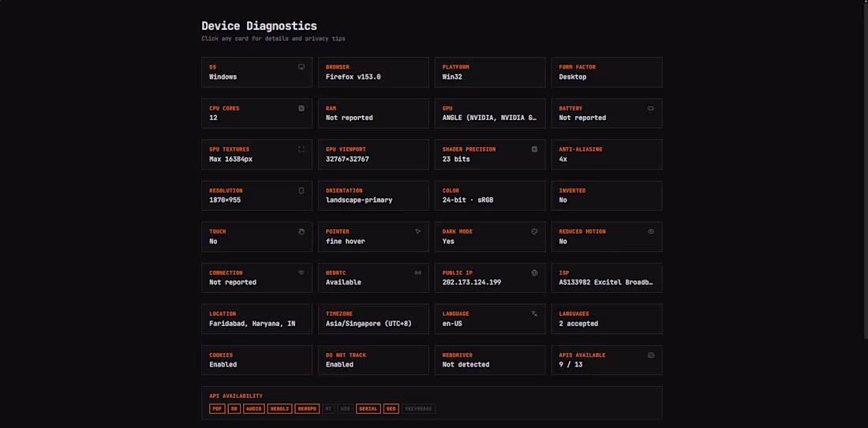Open the Location card Faridabad, Haryana

[x=257, y=319]
